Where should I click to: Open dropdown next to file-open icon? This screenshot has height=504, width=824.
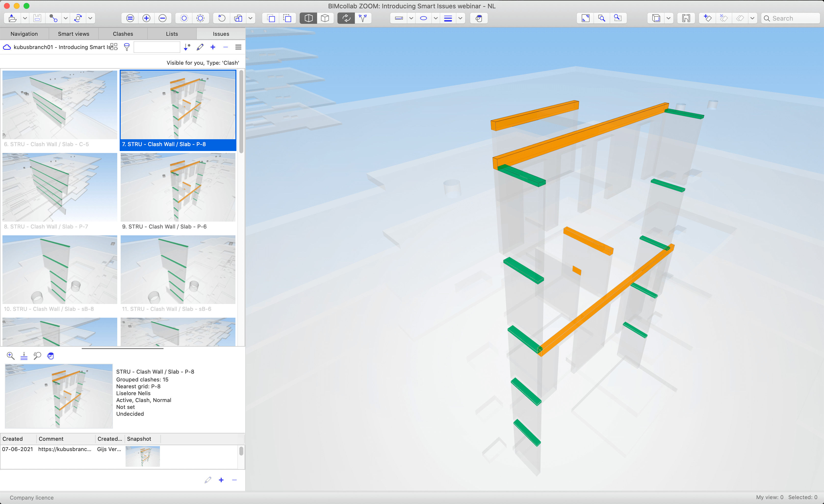pyautogui.click(x=25, y=18)
